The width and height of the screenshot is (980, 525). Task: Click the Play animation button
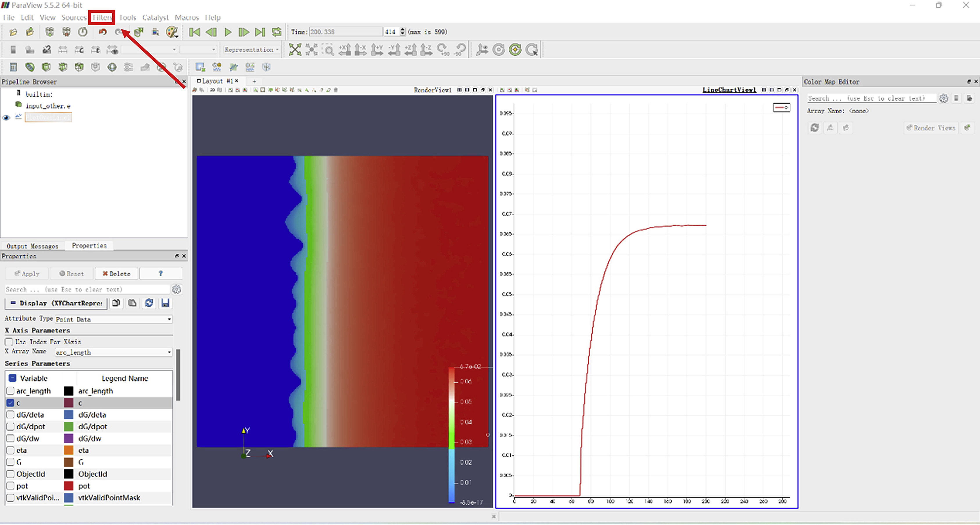click(x=228, y=32)
